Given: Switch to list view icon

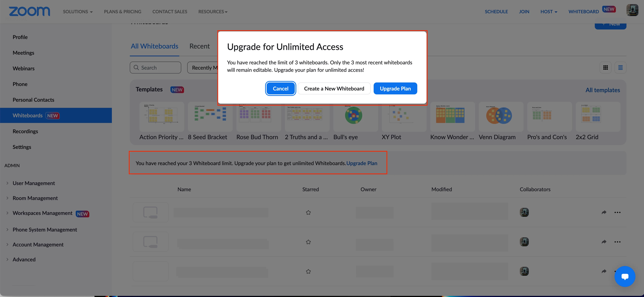Looking at the screenshot, I should [x=620, y=68].
